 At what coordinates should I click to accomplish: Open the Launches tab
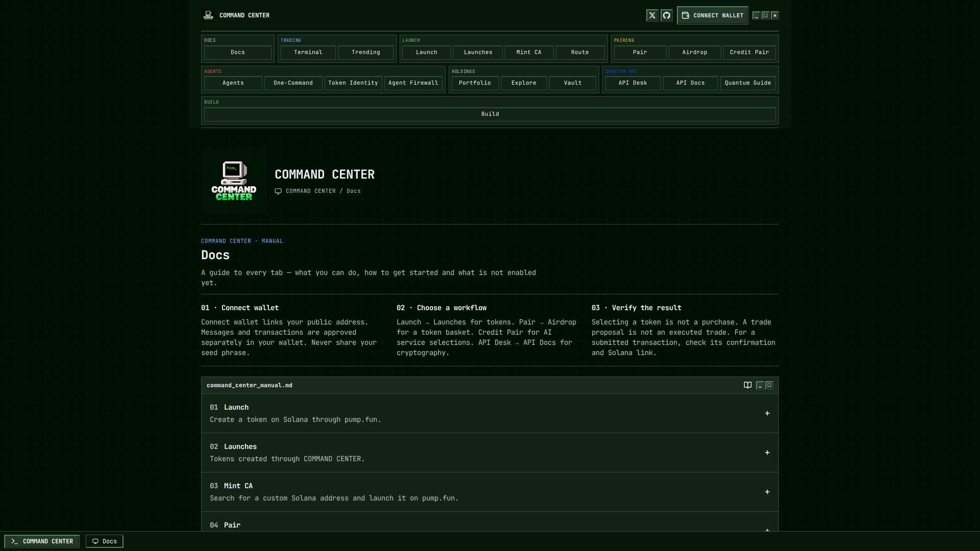pos(478,53)
